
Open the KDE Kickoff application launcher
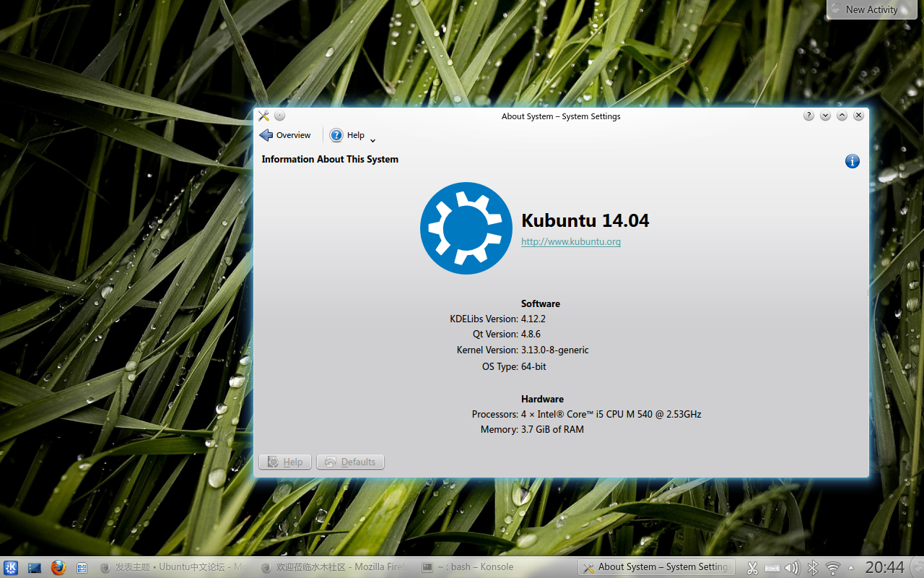tap(11, 568)
